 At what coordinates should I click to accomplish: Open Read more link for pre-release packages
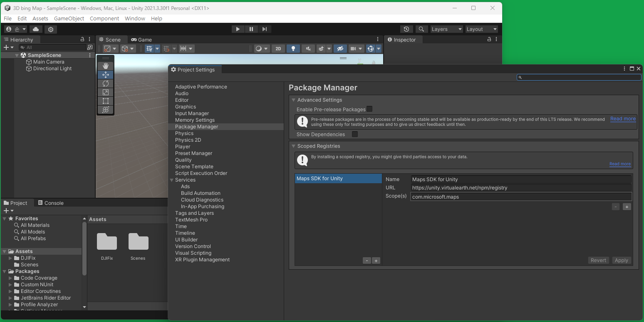click(623, 119)
